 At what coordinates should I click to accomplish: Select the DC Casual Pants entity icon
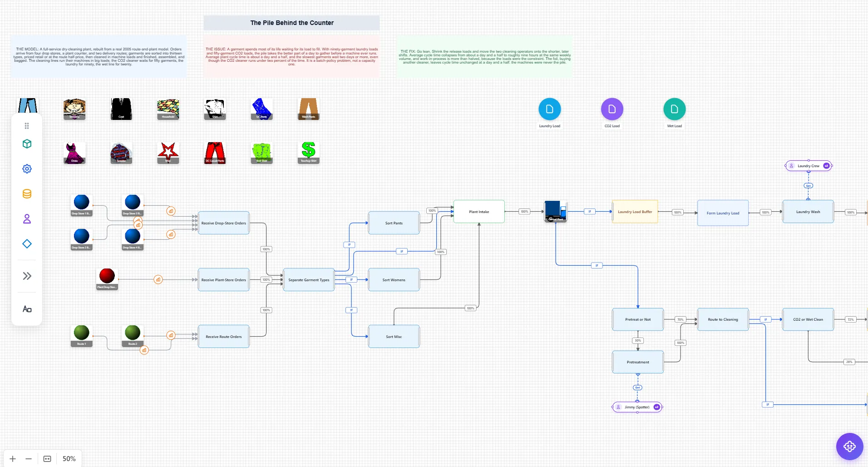215,153
